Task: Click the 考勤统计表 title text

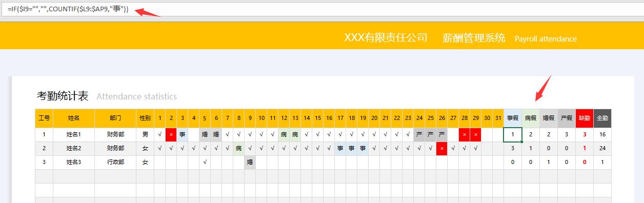Action: 63,96
